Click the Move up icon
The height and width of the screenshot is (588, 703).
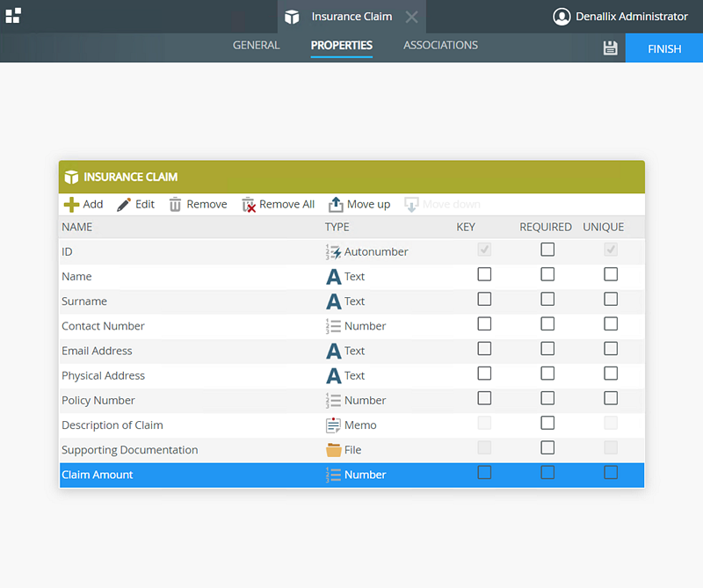coord(336,204)
